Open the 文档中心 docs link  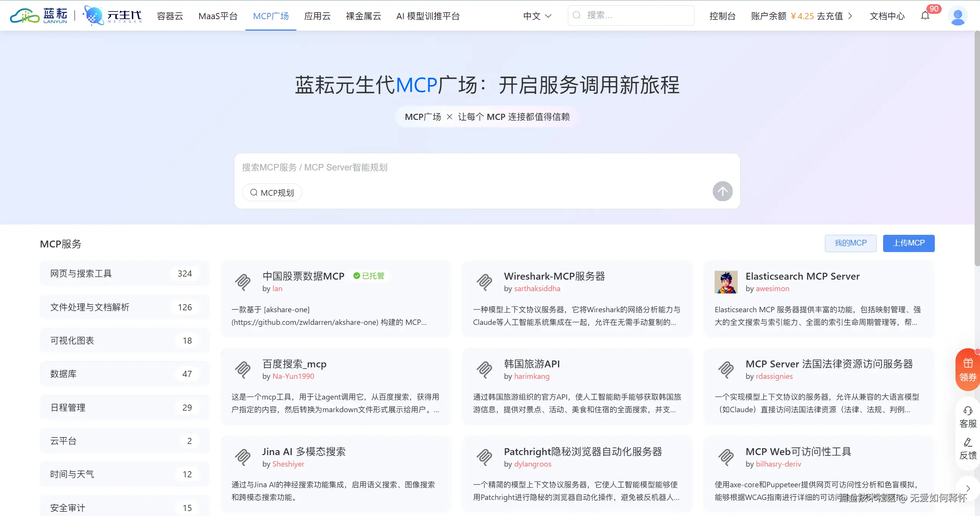pos(887,16)
